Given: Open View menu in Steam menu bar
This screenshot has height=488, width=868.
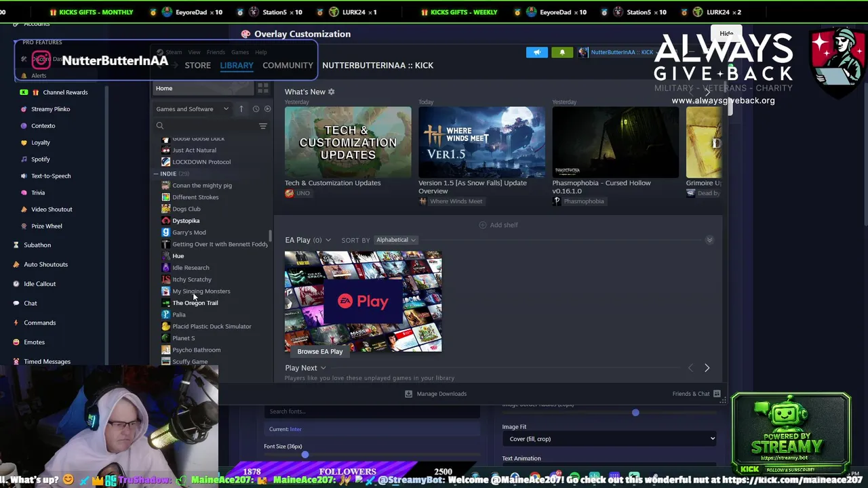Looking at the screenshot, I should point(194,52).
